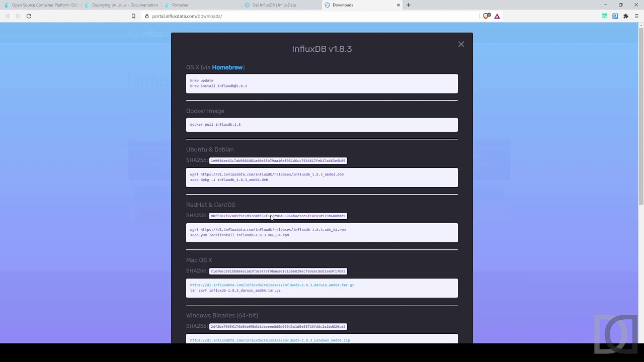Bookmark this page icon
The image size is (644, 362).
pos(133,16)
